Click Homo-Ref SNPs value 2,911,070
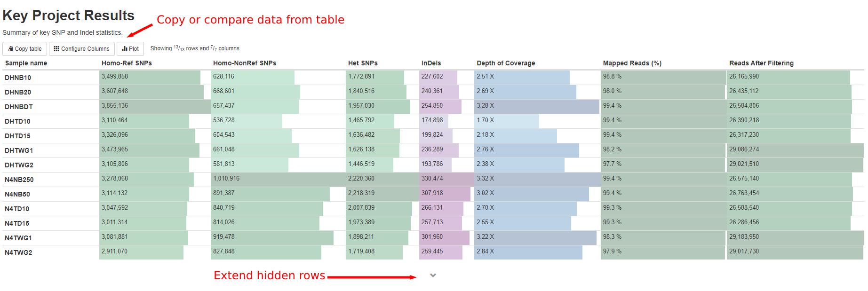The height and width of the screenshot is (291, 868). click(114, 252)
